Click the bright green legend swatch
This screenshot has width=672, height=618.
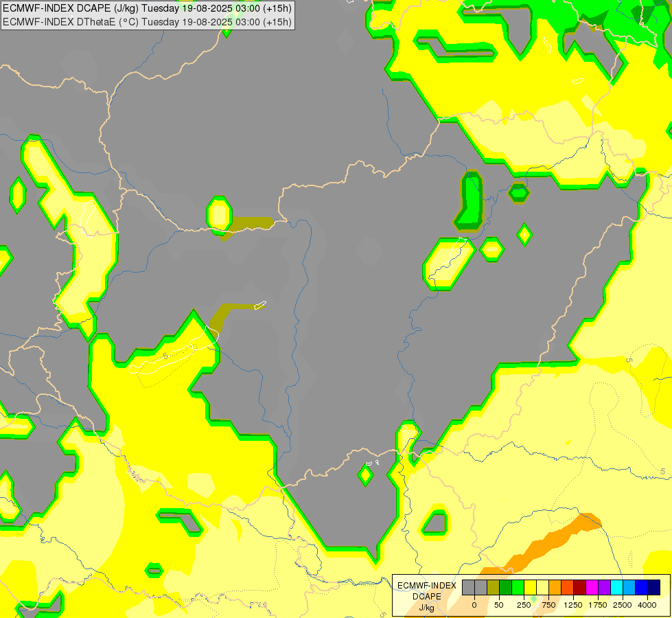tap(518, 588)
